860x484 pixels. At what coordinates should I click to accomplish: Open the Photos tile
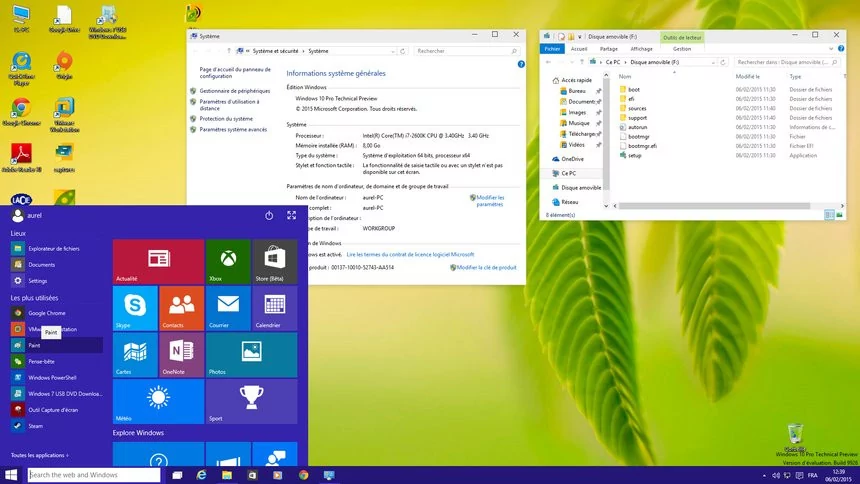pyautogui.click(x=252, y=354)
